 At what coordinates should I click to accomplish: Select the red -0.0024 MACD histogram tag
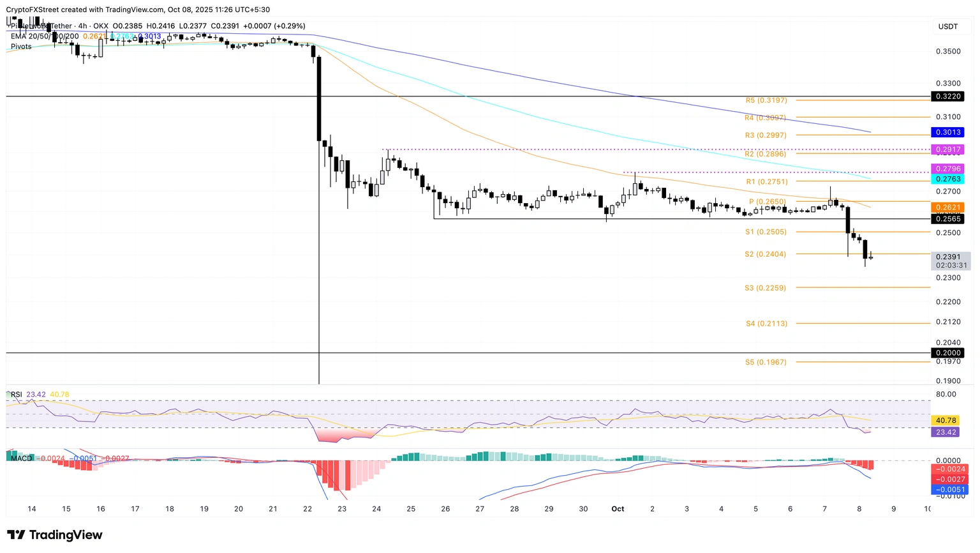tap(950, 469)
